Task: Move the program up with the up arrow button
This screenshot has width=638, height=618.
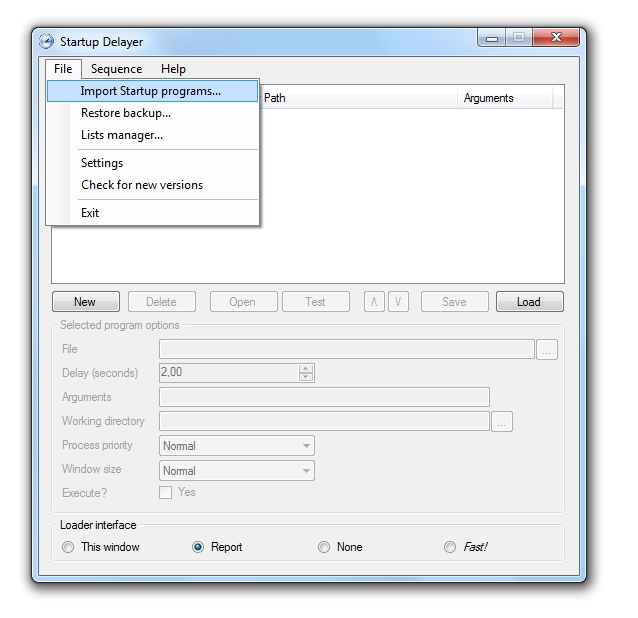Action: click(x=374, y=301)
